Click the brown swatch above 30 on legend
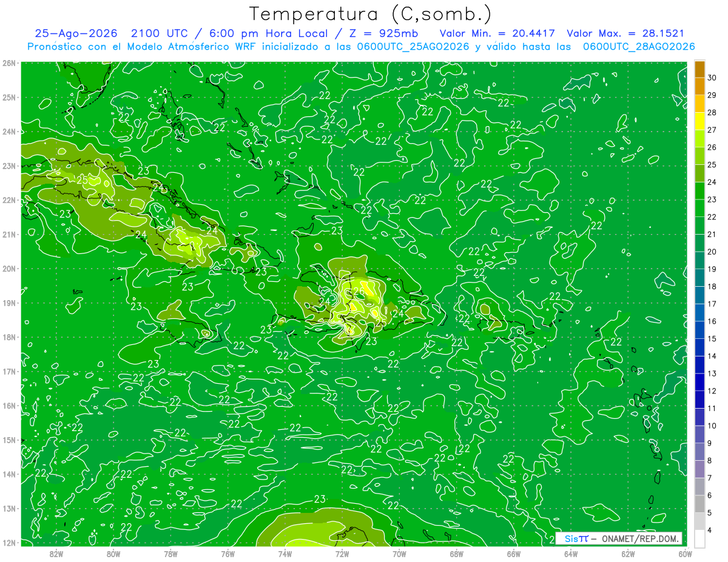 click(699, 69)
